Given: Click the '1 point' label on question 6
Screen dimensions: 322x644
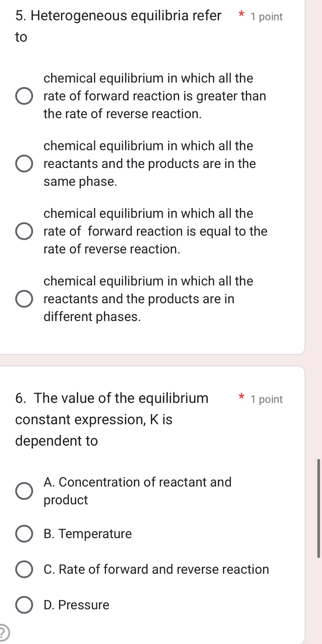Looking at the screenshot, I should (266, 399).
